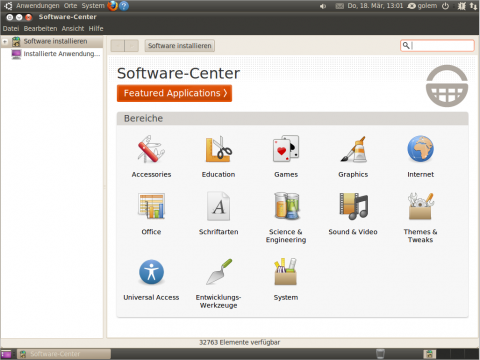Image resolution: width=480 pixels, height=360 pixels.
Task: Launch Firefox from the top panel
Action: tap(113, 6)
